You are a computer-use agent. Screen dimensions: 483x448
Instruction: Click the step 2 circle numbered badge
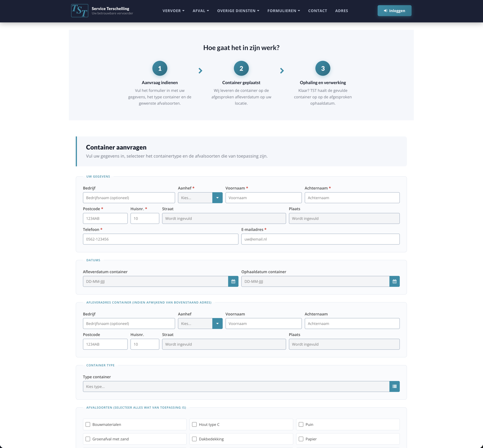click(241, 68)
